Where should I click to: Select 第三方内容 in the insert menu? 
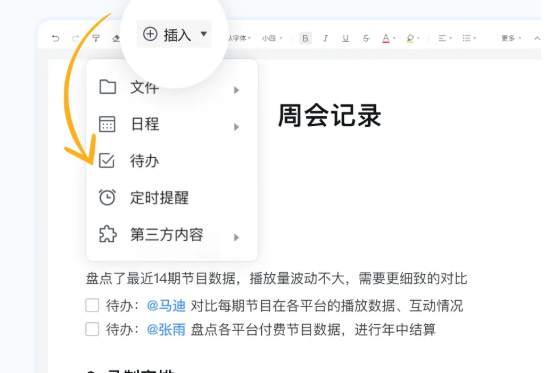tap(172, 235)
